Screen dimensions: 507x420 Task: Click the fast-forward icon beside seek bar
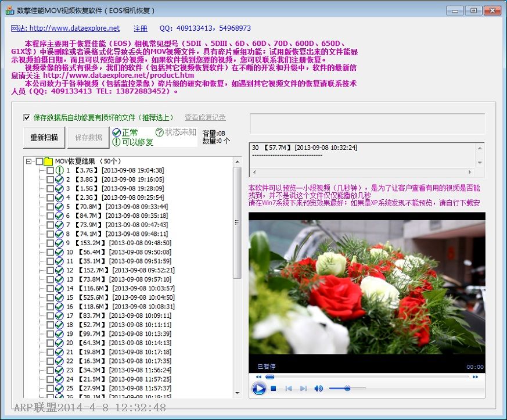[x=476, y=377]
